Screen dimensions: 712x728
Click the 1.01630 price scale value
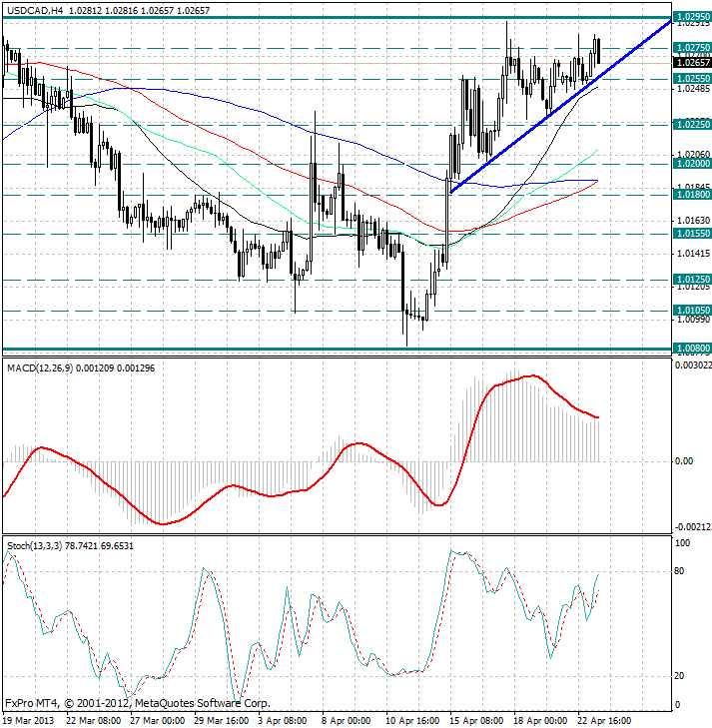[x=694, y=221]
